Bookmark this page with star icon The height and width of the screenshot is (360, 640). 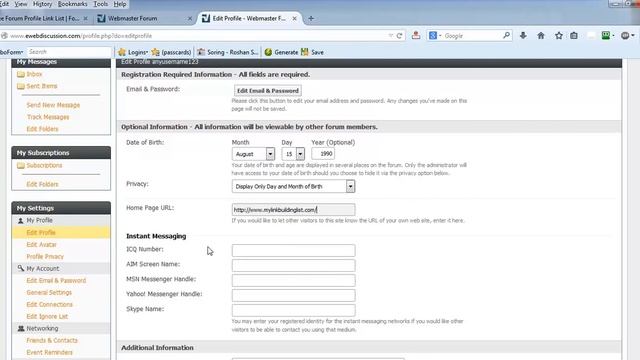click(x=558, y=36)
